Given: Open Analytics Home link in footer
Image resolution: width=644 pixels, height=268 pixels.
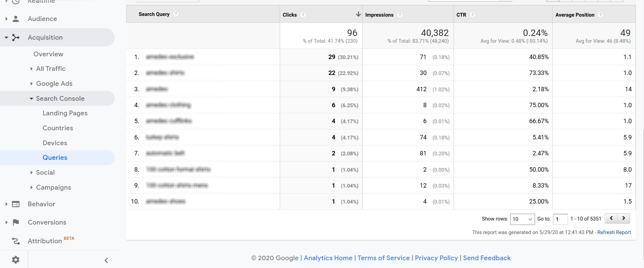Looking at the screenshot, I should (x=328, y=258).
